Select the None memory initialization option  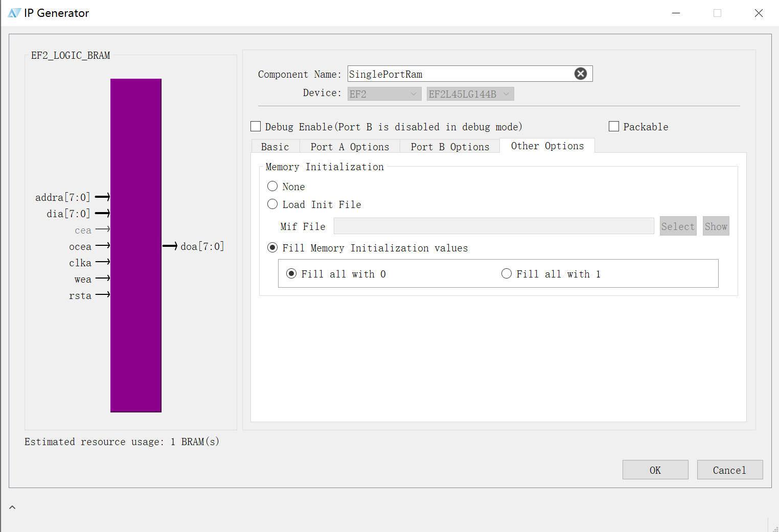[272, 186]
